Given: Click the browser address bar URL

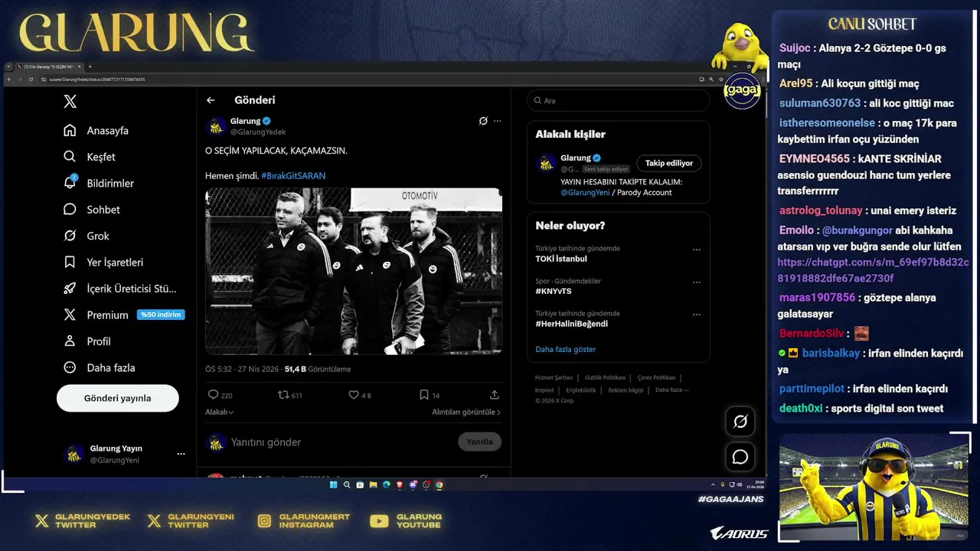Looking at the screenshot, I should 96,80.
